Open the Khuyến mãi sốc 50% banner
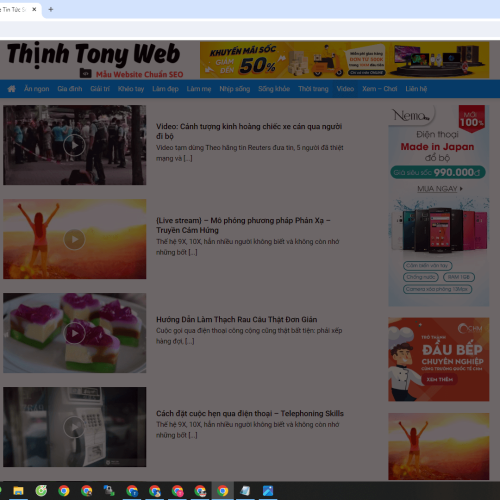Viewport: 500px width, 500px height. point(345,60)
